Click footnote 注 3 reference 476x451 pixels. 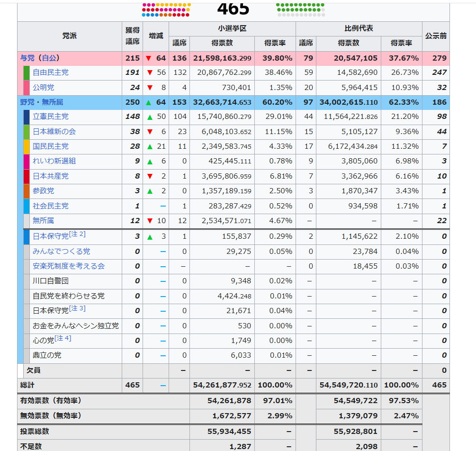77,308
